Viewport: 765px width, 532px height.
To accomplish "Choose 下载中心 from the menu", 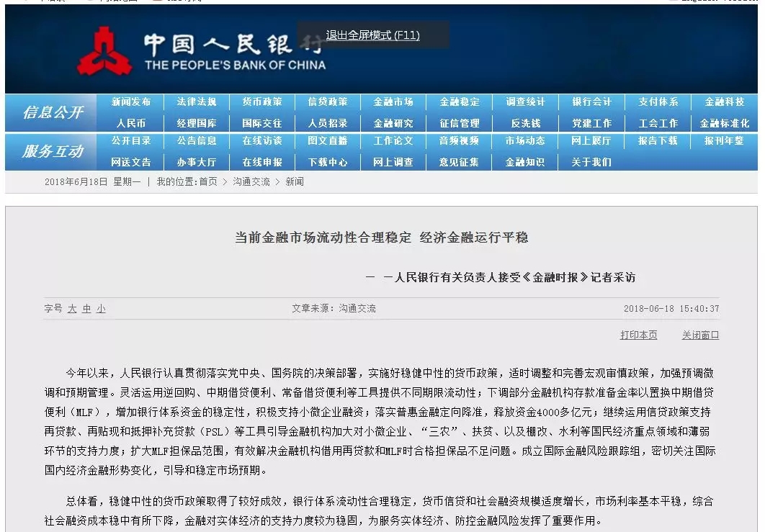I will tap(328, 163).
